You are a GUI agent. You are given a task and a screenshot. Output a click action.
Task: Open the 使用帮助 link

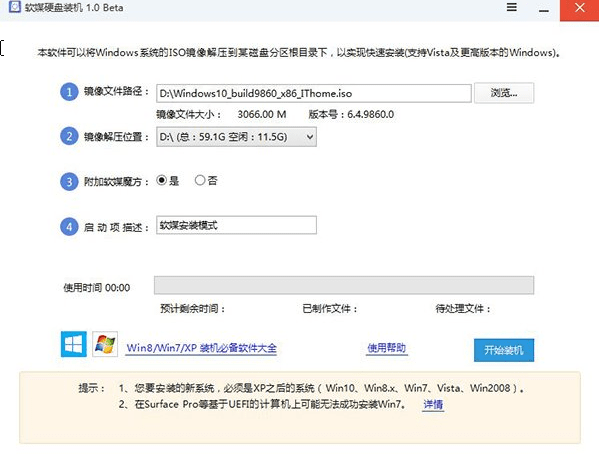pyautogui.click(x=386, y=348)
